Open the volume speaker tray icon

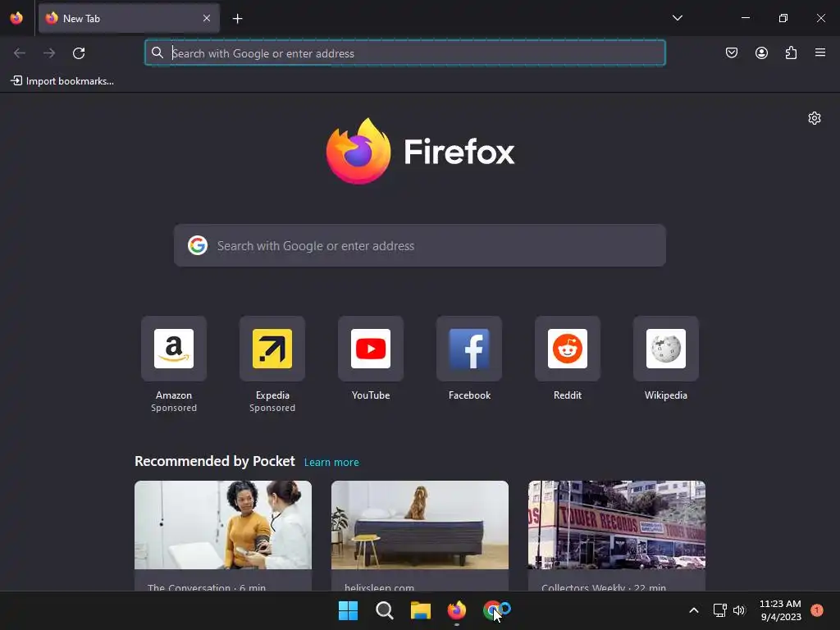tap(739, 610)
